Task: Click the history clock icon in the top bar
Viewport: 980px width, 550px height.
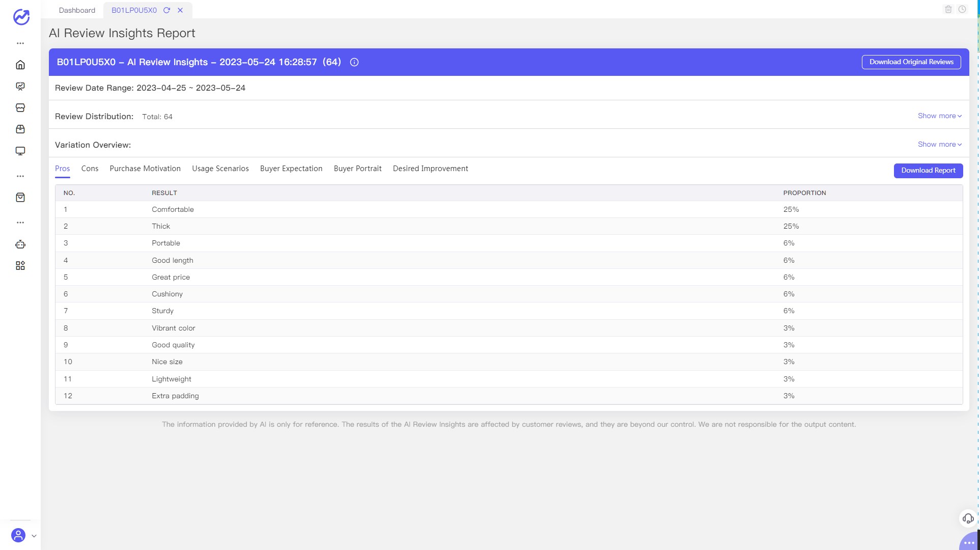Action: [962, 9]
